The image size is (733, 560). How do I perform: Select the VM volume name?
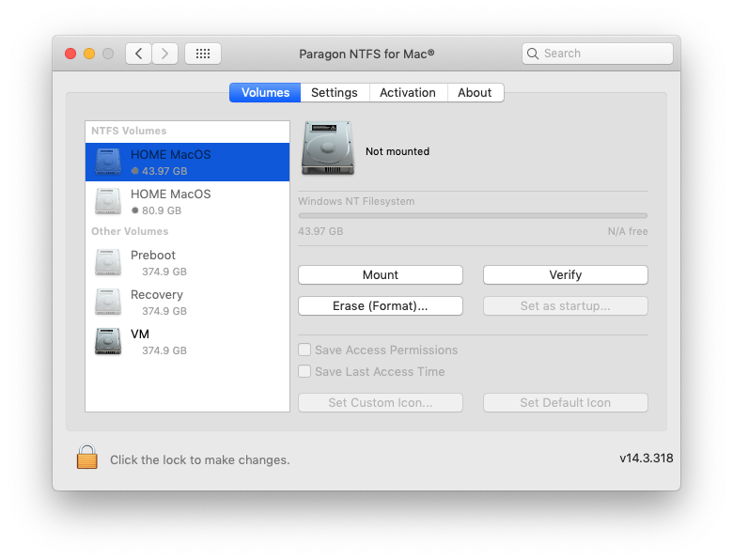(x=140, y=334)
